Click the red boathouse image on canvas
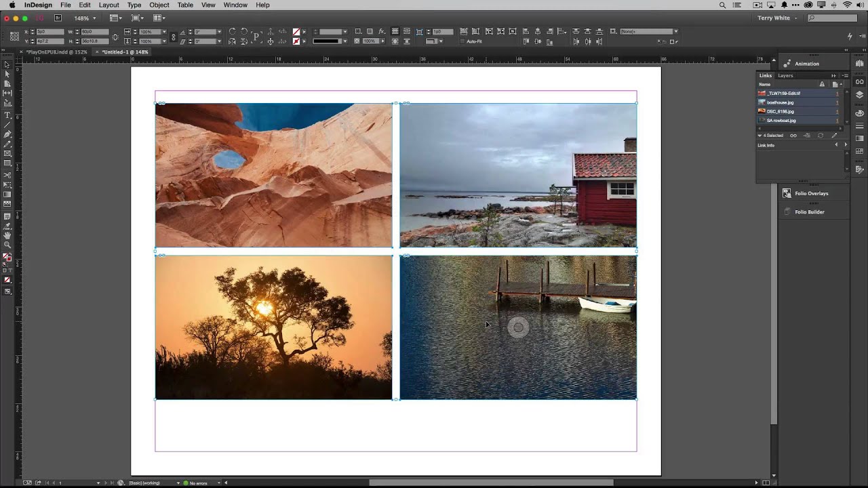This screenshot has width=868, height=488. click(x=518, y=175)
